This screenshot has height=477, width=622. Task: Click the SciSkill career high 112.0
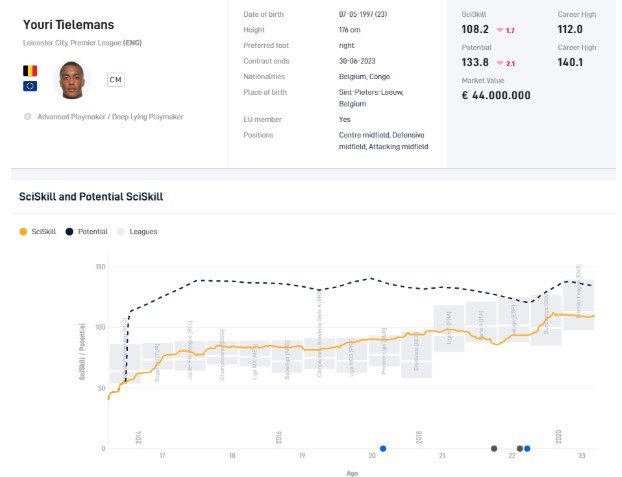pyautogui.click(x=570, y=29)
